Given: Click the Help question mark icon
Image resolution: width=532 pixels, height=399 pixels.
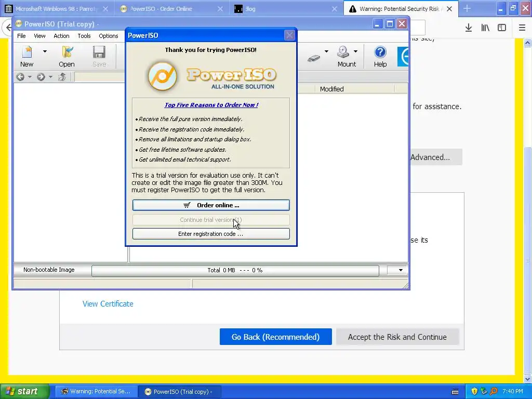Looking at the screenshot, I should (x=380, y=52).
